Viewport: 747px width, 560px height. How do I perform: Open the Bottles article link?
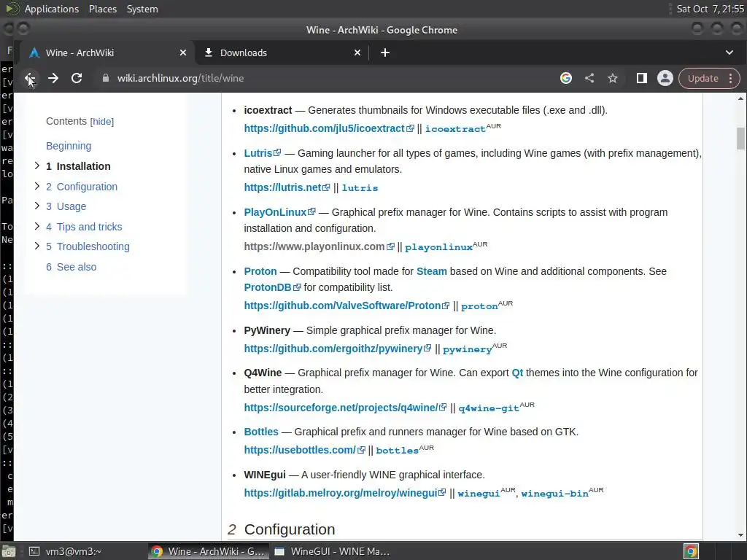coord(261,432)
